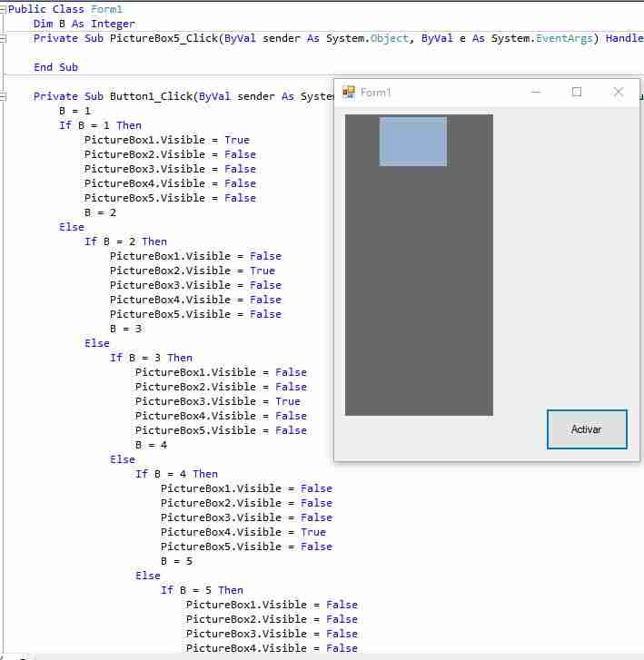Click the "End Sub" line

pyautogui.click(x=55, y=67)
